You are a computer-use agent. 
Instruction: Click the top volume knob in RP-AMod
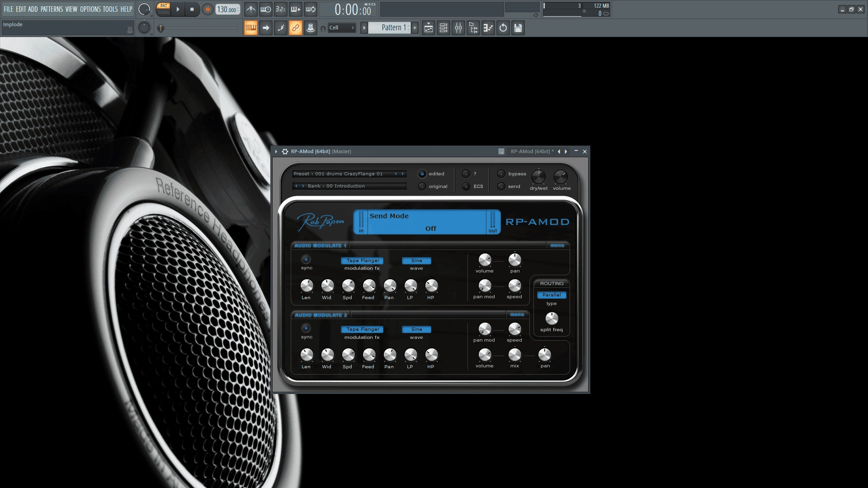(x=561, y=177)
